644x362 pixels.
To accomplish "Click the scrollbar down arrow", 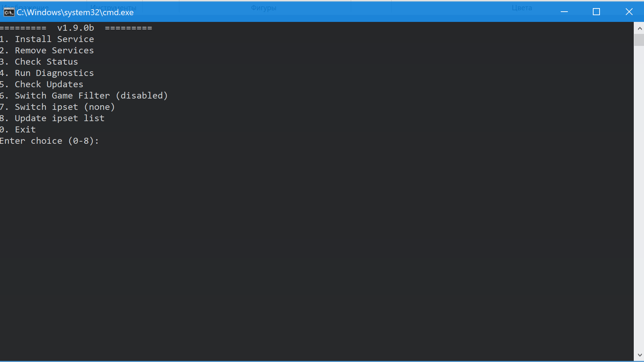I will click(x=639, y=355).
